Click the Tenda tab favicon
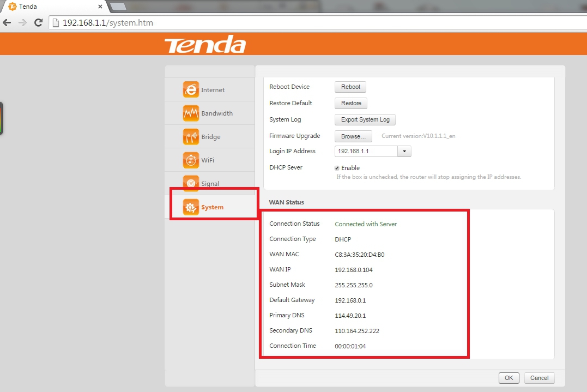 point(13,7)
